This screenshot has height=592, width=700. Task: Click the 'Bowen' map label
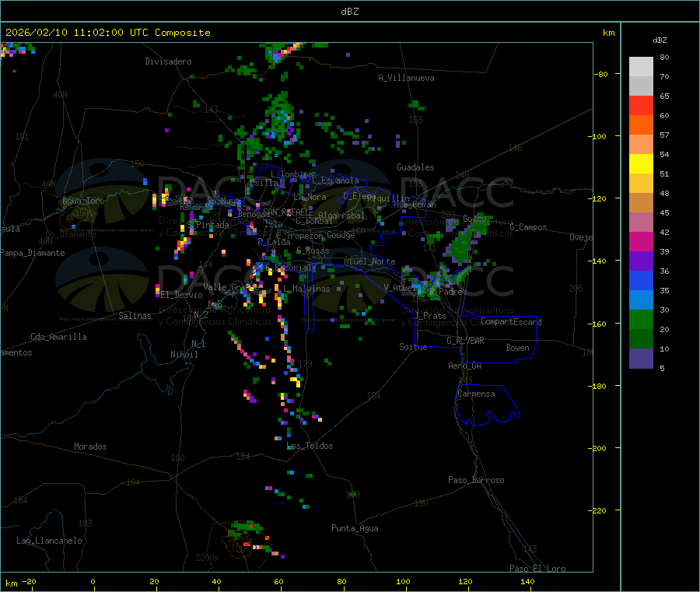[x=517, y=348]
